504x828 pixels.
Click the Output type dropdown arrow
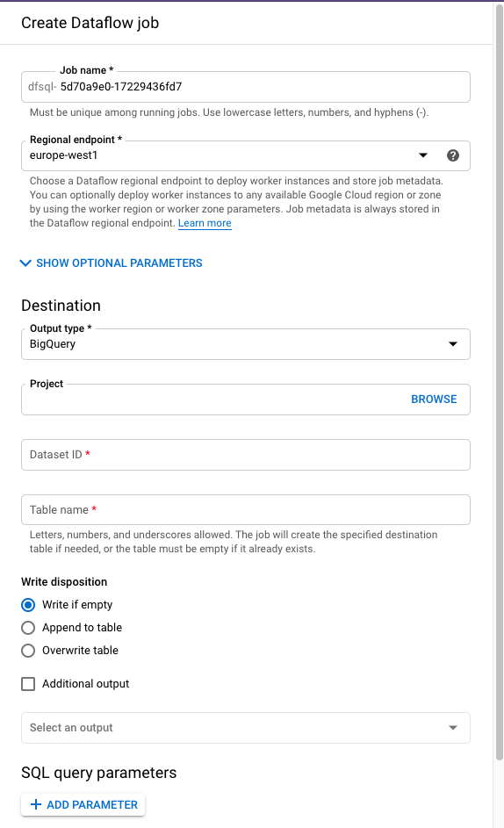pos(453,344)
